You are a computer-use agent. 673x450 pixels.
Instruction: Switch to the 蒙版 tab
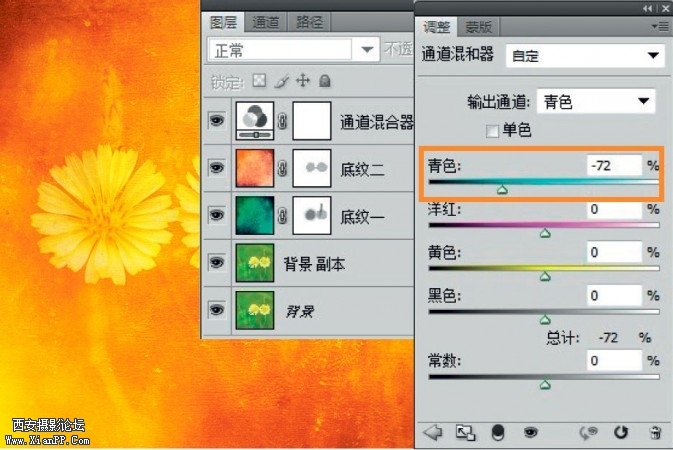(x=480, y=27)
